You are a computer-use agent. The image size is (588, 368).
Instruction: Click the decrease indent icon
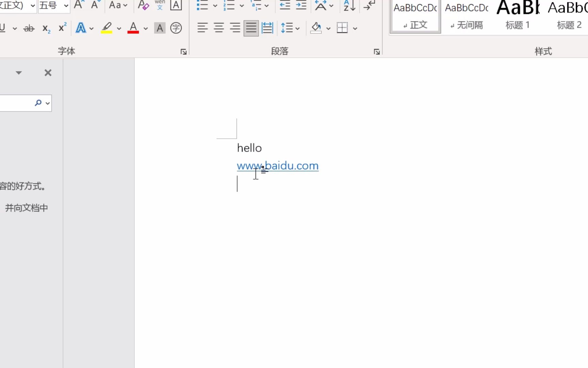pos(285,5)
